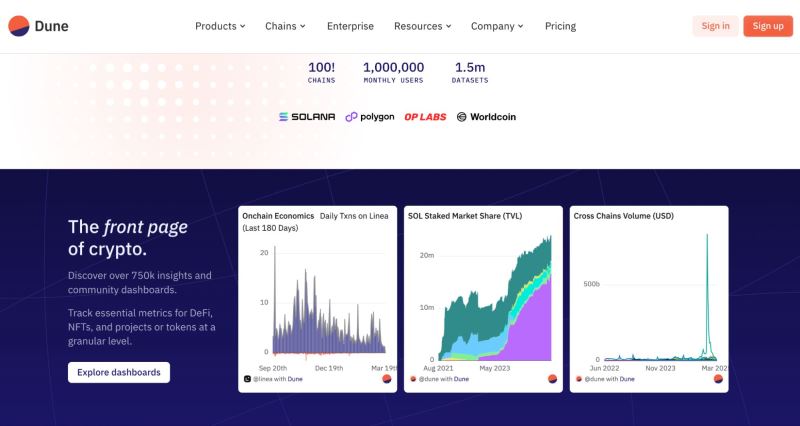Expand the Products dropdown menu
Screen dimensions: 800x426
pyautogui.click(x=220, y=26)
